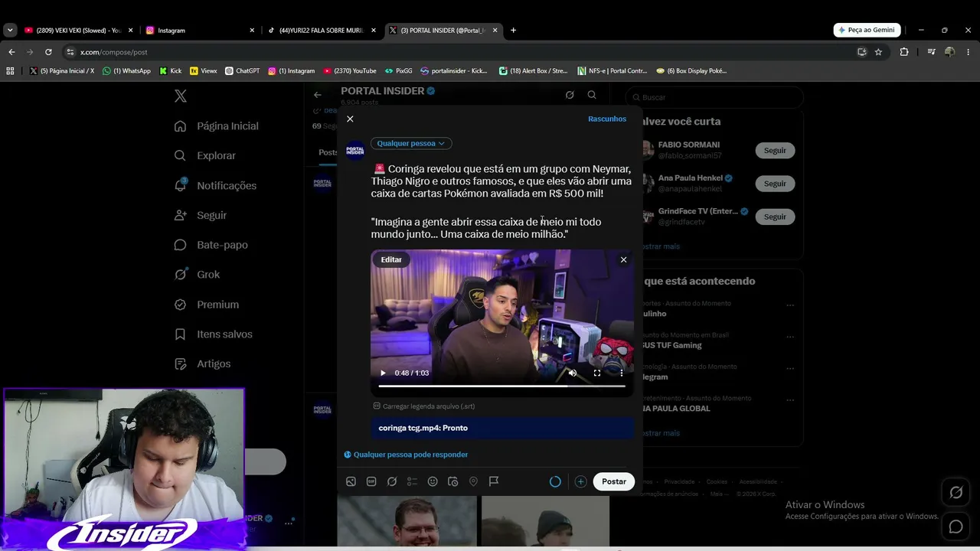The image size is (980, 551).
Task: Reload the current page
Action: [x=48, y=52]
